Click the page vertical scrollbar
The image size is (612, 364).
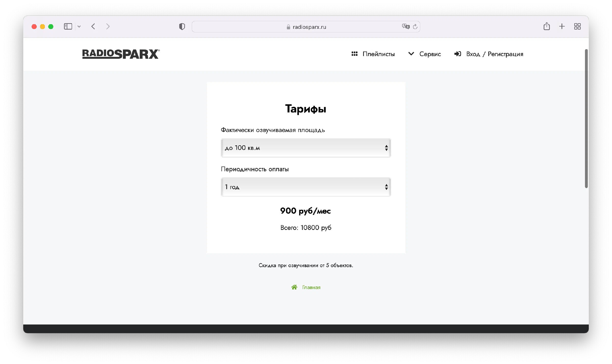click(586, 119)
